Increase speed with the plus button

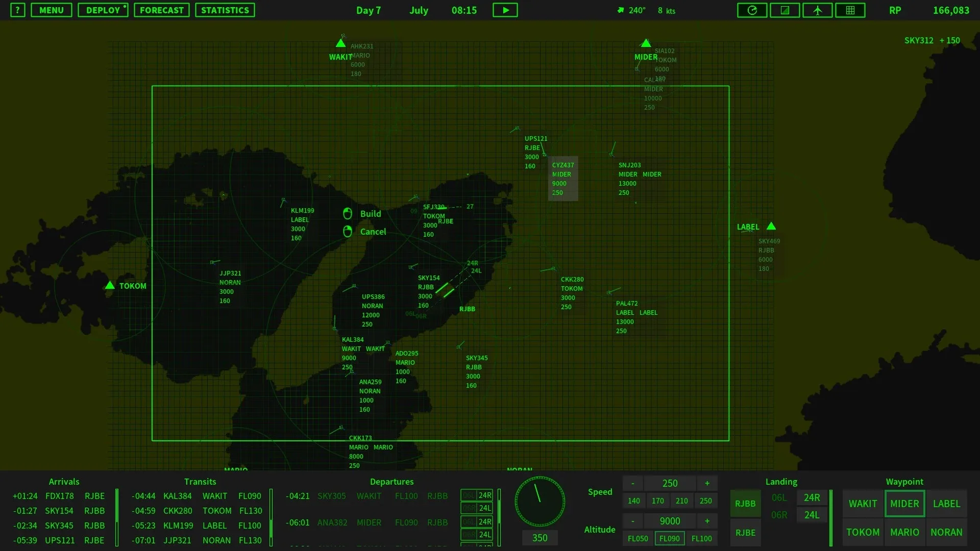pyautogui.click(x=707, y=483)
